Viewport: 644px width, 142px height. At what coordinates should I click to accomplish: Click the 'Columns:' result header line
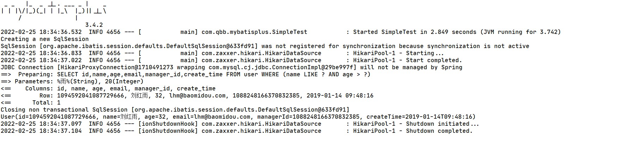click(120, 89)
